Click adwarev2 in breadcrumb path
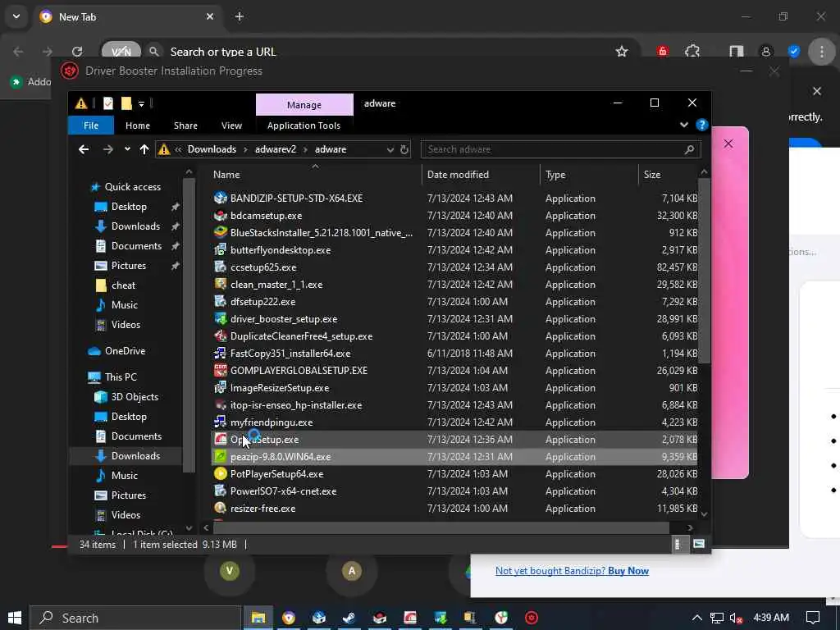This screenshot has width=840, height=630. point(276,149)
